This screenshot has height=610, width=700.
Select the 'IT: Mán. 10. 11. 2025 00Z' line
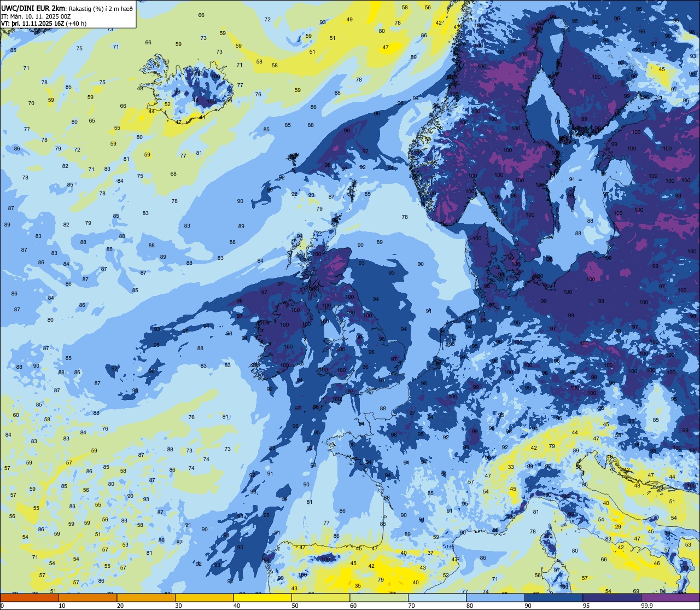(36, 16)
